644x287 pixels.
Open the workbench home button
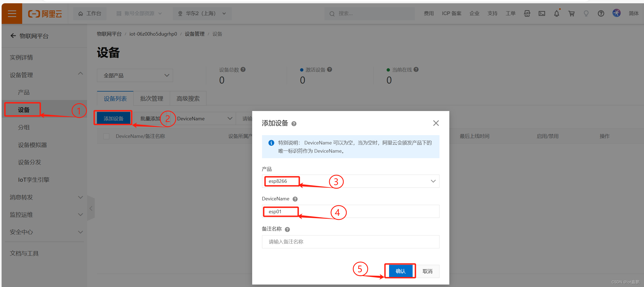[90, 13]
